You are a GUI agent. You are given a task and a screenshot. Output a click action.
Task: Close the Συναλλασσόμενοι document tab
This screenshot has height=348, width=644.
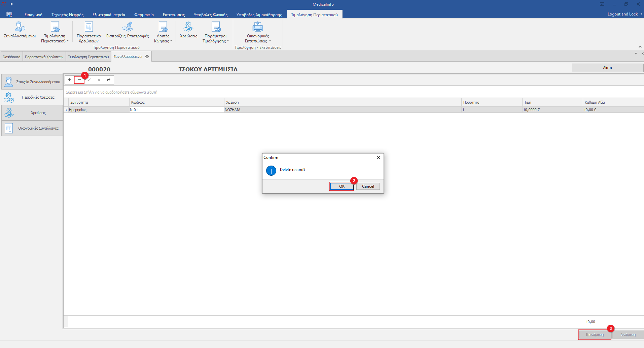147,57
